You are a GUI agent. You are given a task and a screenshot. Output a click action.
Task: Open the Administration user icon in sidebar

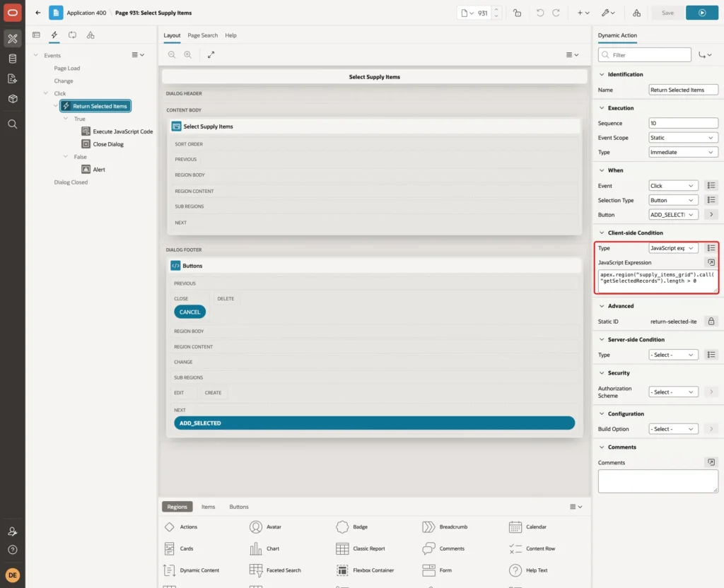click(13, 531)
